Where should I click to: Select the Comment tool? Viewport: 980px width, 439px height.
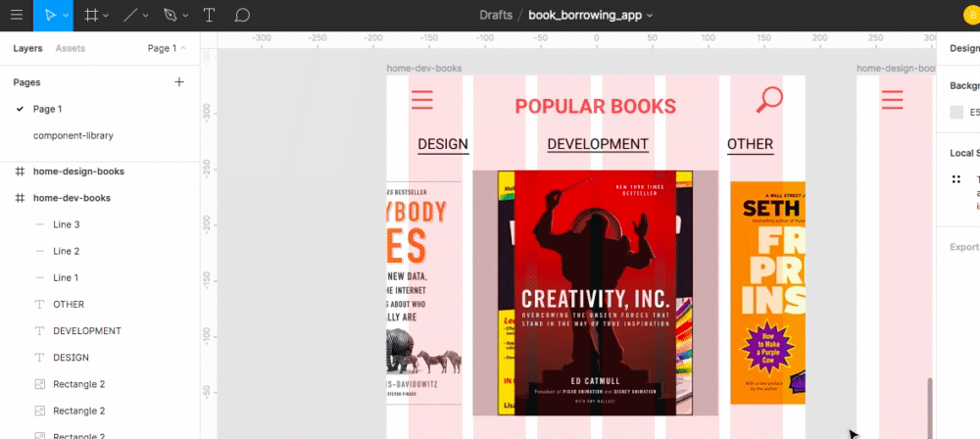tap(242, 15)
